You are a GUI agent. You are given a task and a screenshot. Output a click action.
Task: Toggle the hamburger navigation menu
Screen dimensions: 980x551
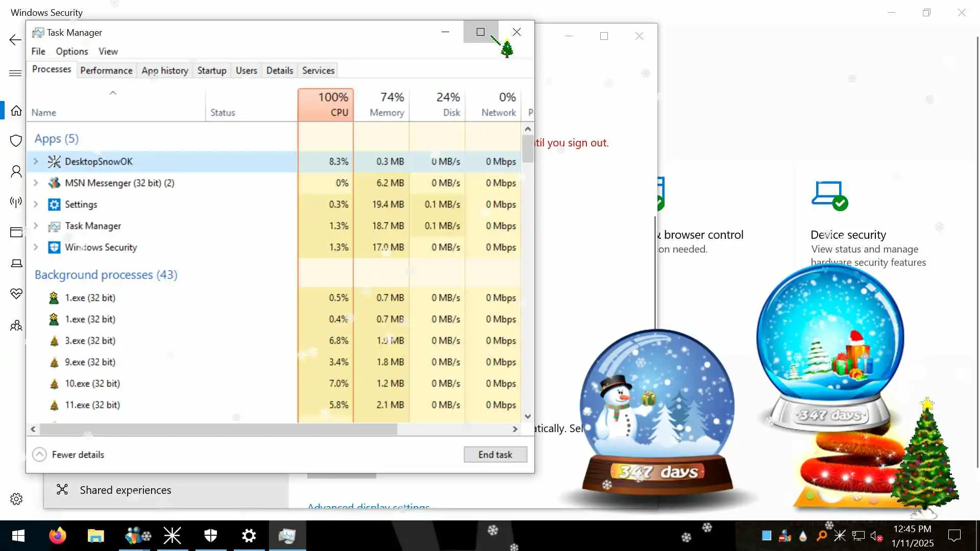tap(15, 73)
